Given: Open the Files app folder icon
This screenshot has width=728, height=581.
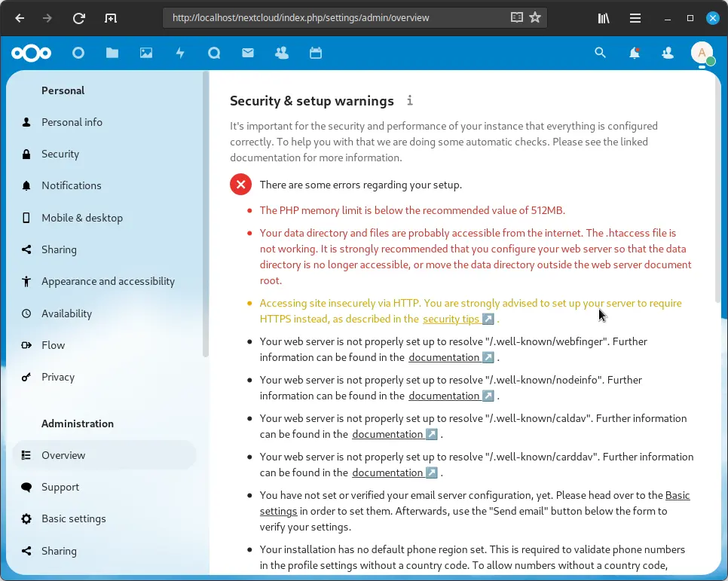Looking at the screenshot, I should pos(112,53).
